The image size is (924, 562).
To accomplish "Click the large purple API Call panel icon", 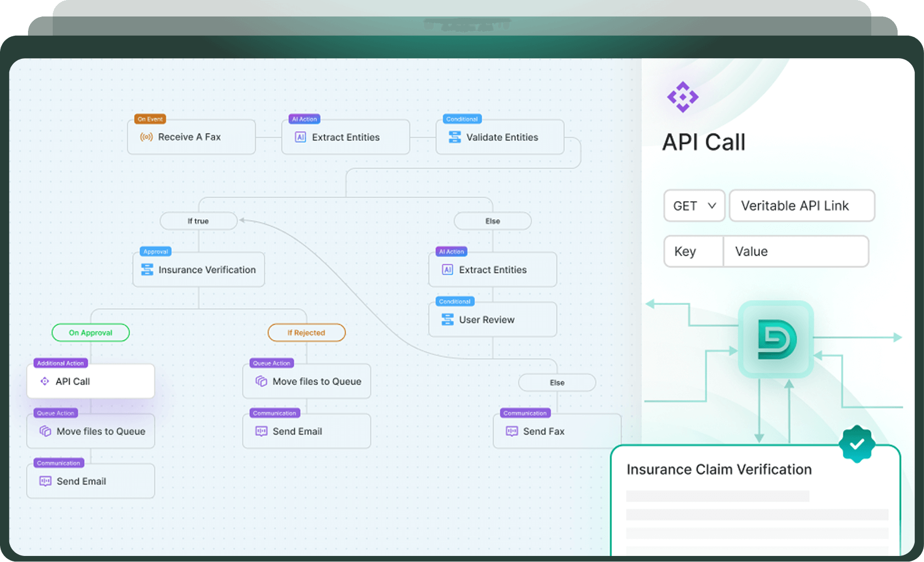I will tap(683, 97).
